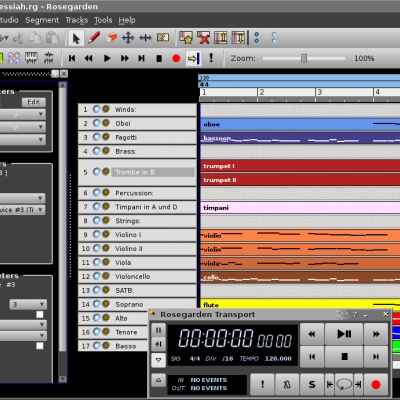This screenshot has height=400, width=400.
Task: Click the main toolbar stop button
Action: (x=159, y=59)
